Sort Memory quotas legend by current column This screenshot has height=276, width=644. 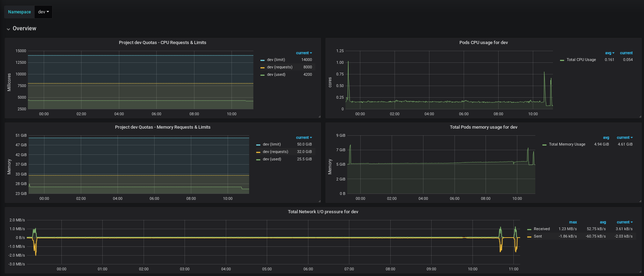(304, 137)
